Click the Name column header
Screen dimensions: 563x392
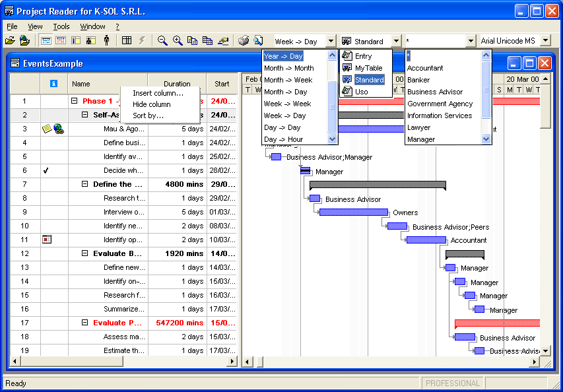pyautogui.click(x=108, y=84)
